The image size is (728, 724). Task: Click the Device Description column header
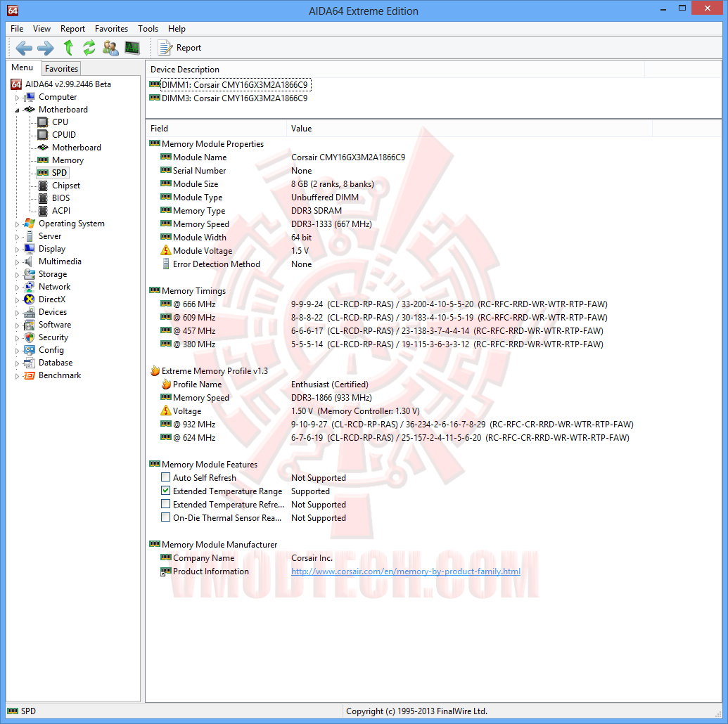pos(395,70)
